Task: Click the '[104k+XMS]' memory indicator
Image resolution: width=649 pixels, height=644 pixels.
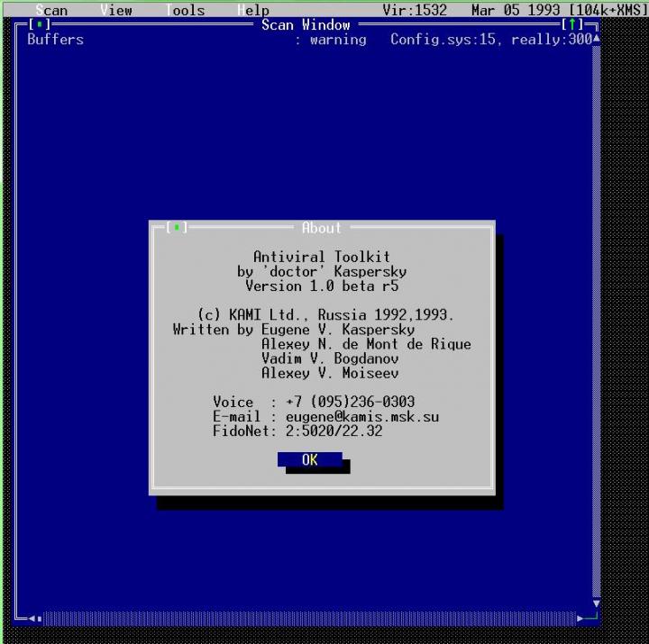Action: (x=608, y=10)
